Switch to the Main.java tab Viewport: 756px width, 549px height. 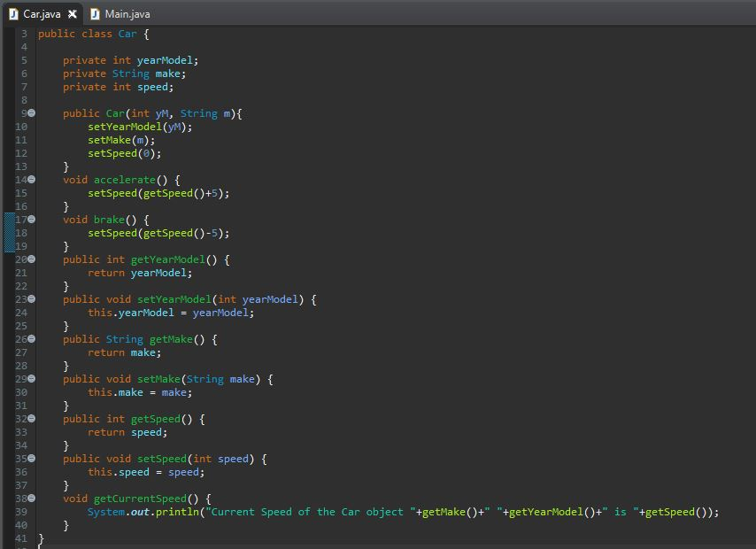pos(120,14)
